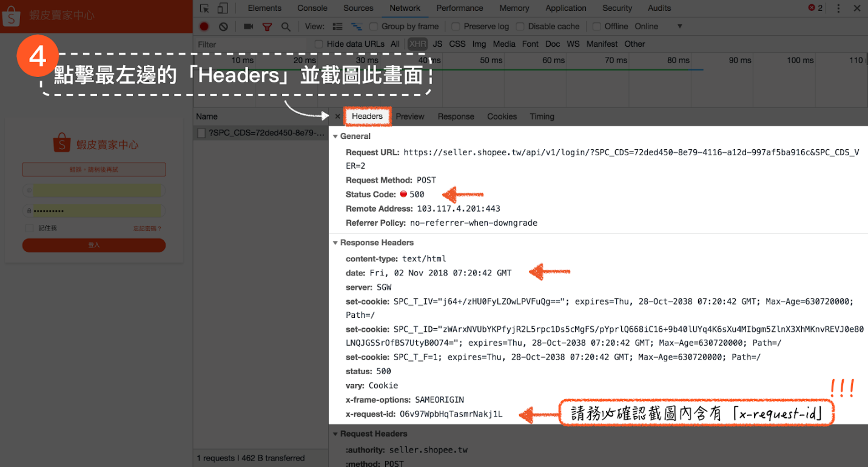
Task: Toggle the red filter funnel icon
Action: click(267, 27)
